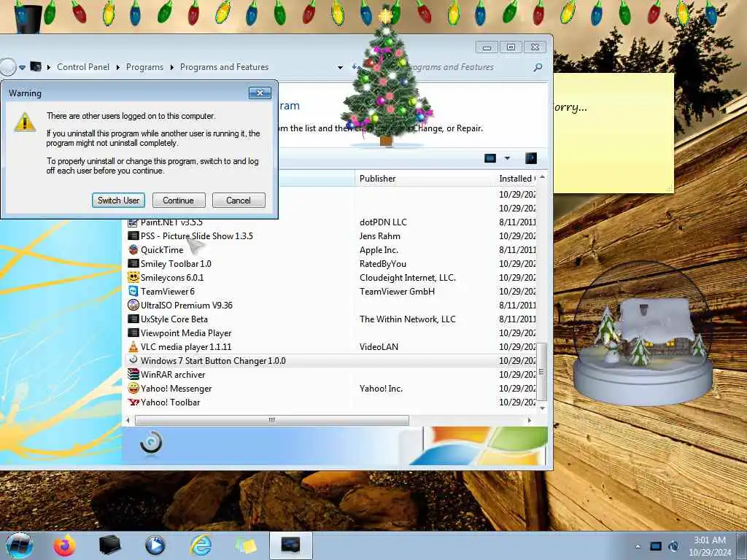Click the network tray icon
Viewport: 747px width, 560px height.
(656, 546)
